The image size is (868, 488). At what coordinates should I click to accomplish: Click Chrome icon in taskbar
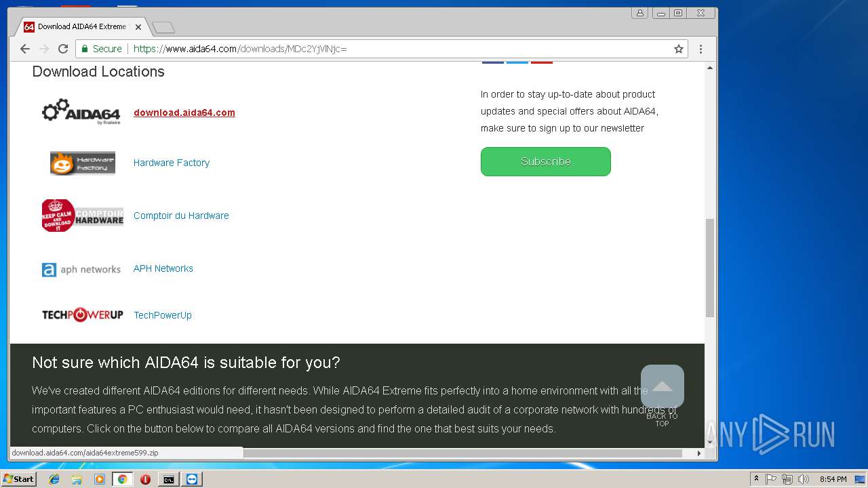click(122, 479)
